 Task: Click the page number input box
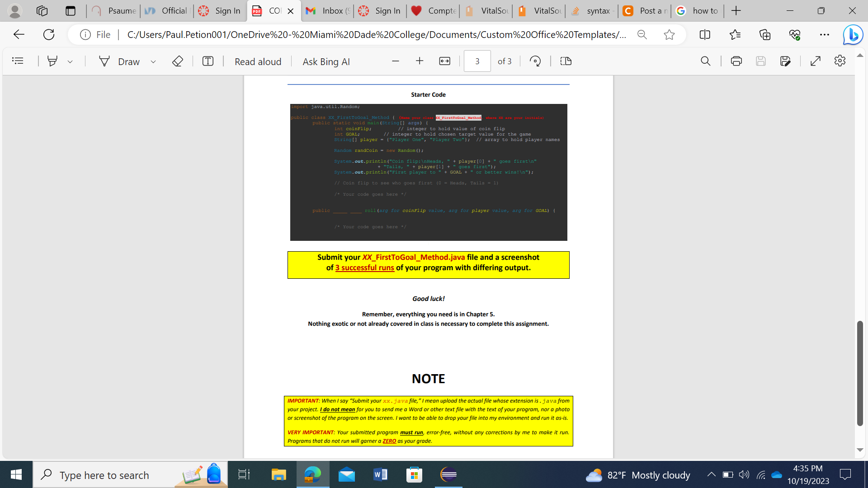click(477, 61)
